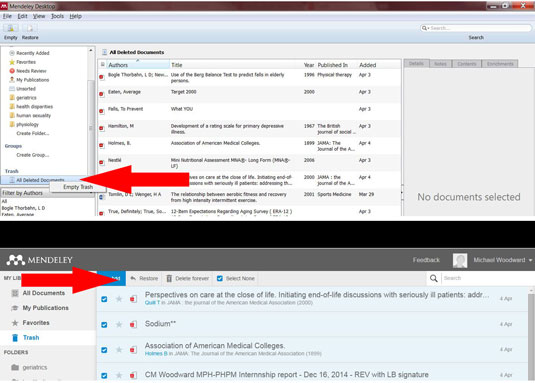Sort by the Year column header
Screen dimensions: 535x383
tap(309, 64)
